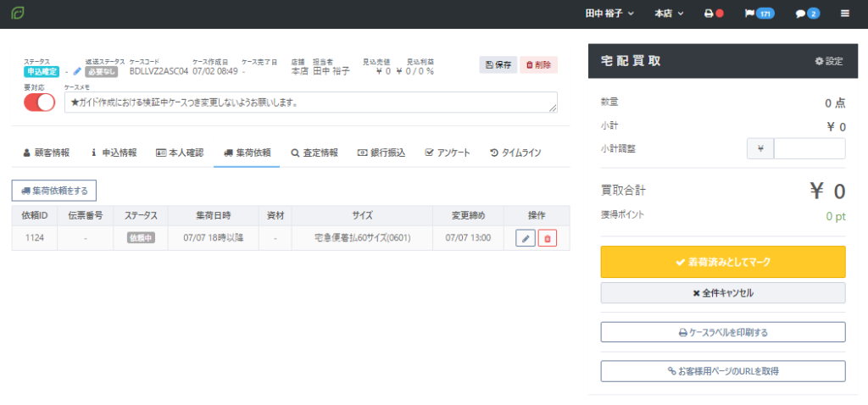Click the green leaf logo icon
Screen dimensions: 868x405
click(x=18, y=14)
